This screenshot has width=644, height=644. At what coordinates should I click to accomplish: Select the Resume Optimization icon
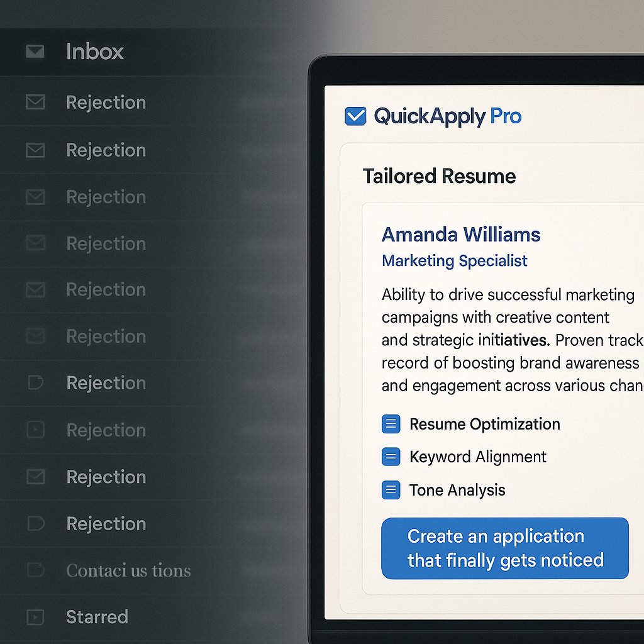click(390, 424)
